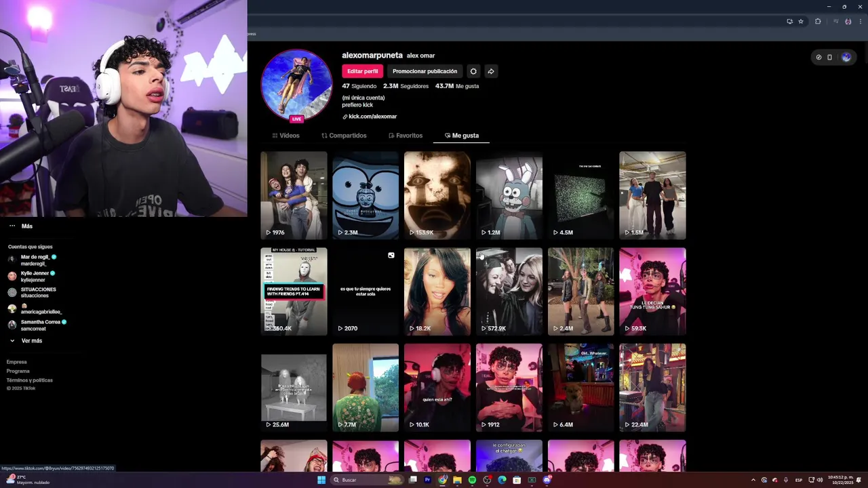Open the liked video with 1.2M views
This screenshot has width=868, height=488.
509,195
